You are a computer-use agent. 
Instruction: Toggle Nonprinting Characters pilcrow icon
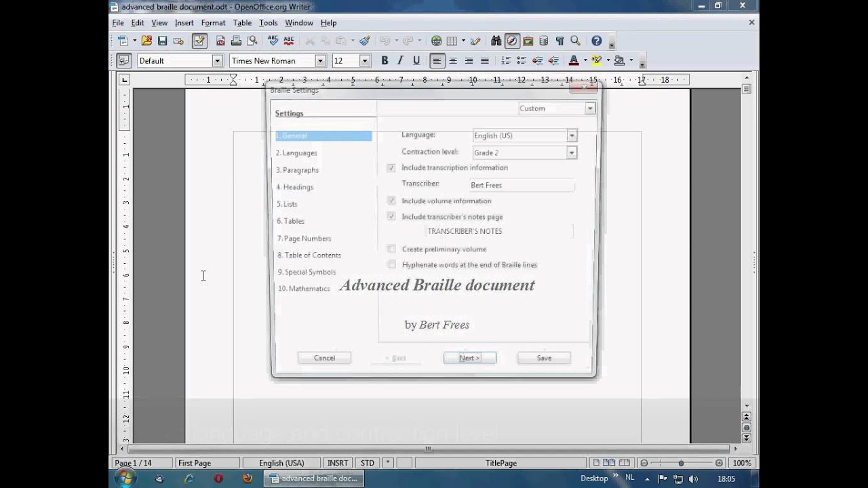(559, 41)
